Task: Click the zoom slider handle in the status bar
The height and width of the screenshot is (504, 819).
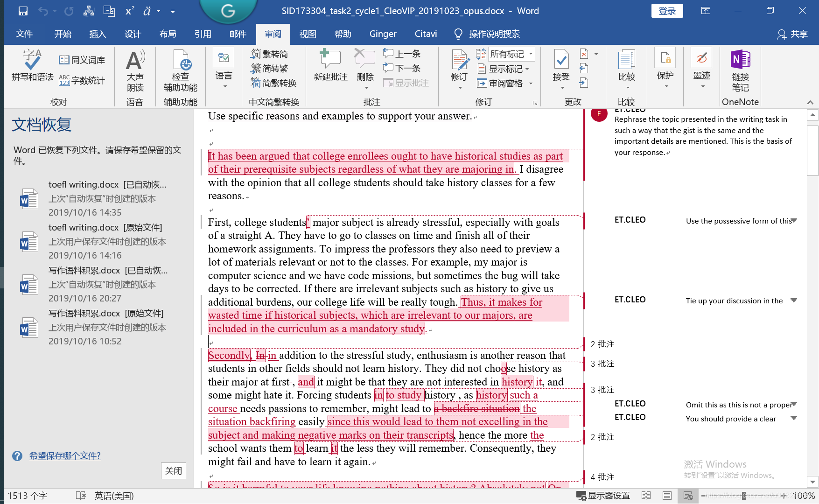Action: tap(743, 496)
